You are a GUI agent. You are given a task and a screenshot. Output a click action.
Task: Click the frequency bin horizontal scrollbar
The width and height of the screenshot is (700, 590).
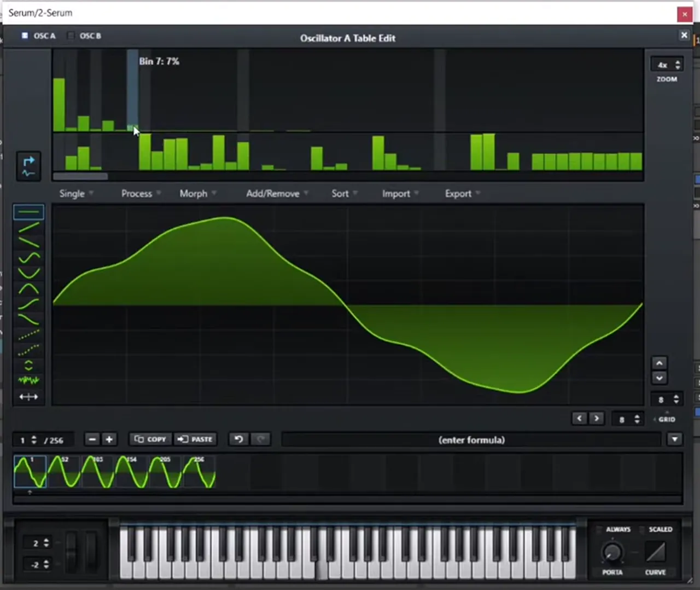pos(80,176)
